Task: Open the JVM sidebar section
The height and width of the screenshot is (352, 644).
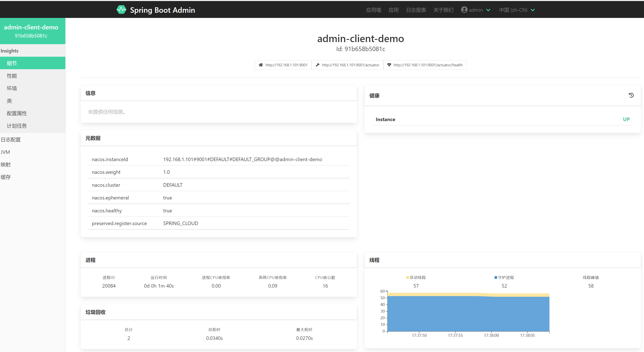Action: tap(33, 152)
